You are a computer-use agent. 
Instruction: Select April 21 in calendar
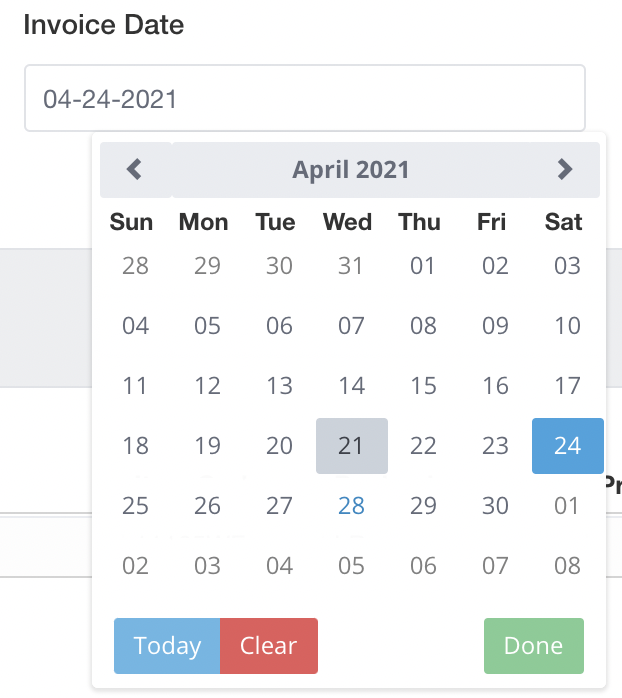tap(351, 446)
